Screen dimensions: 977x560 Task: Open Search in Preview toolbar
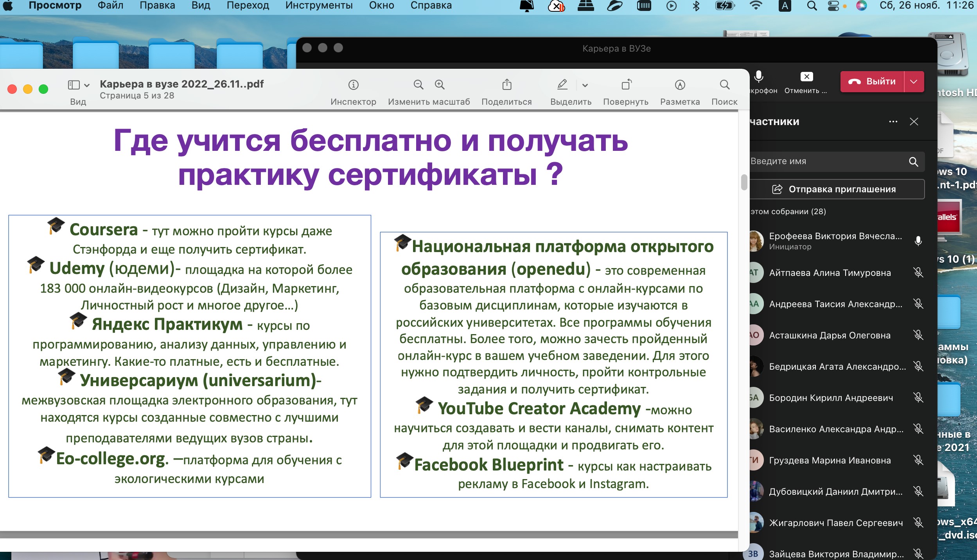[x=725, y=85]
